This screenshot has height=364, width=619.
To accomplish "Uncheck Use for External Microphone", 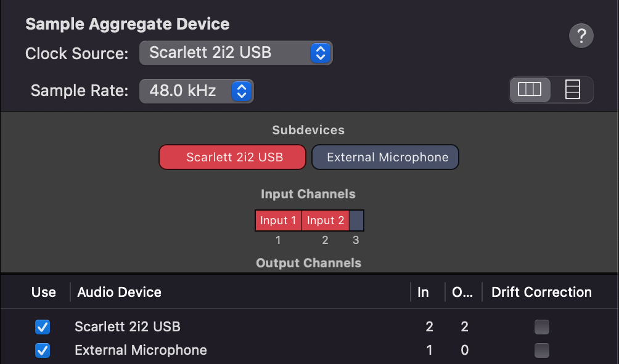I will tap(43, 350).
